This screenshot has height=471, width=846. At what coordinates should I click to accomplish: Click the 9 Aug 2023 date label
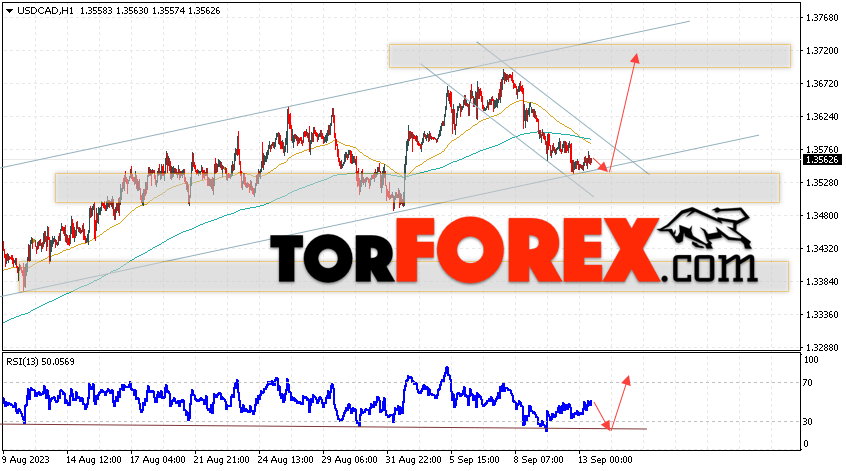point(25,460)
